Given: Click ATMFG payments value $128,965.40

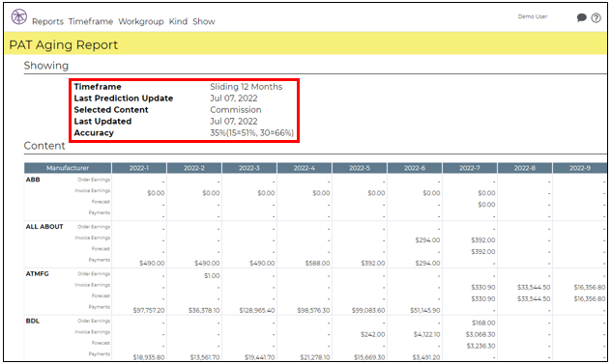Looking at the screenshot, I should [257, 310].
